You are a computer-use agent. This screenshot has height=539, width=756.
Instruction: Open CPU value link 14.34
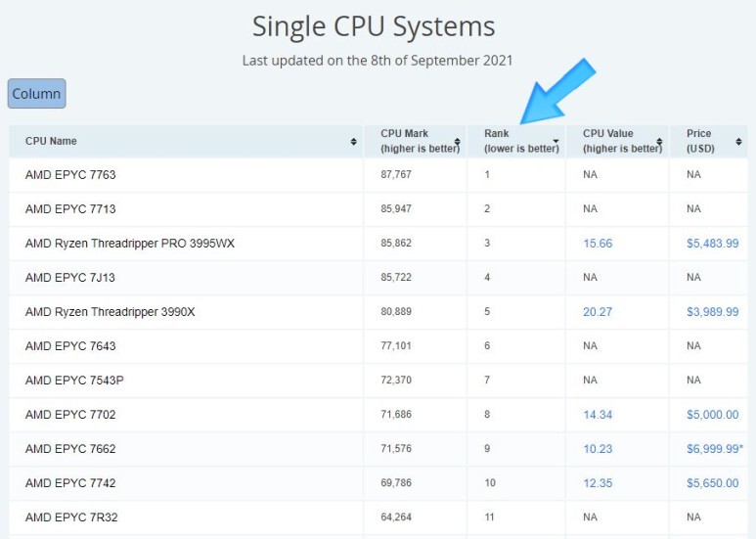(598, 415)
